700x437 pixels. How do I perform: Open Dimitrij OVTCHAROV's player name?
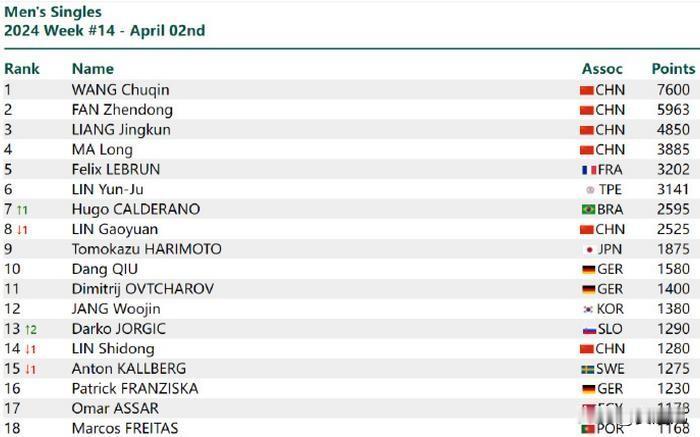coord(143,289)
